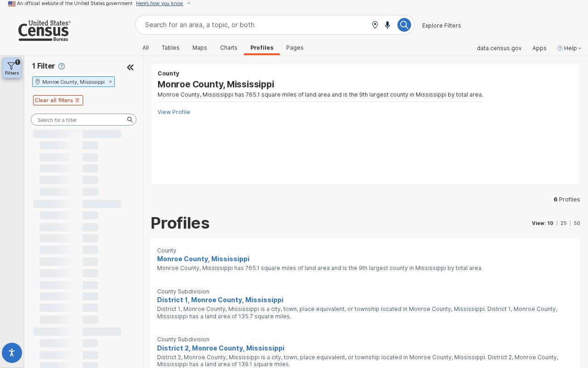Click the US flag icon in banner
Screen dimensions: 588x368
click(x=12, y=4)
